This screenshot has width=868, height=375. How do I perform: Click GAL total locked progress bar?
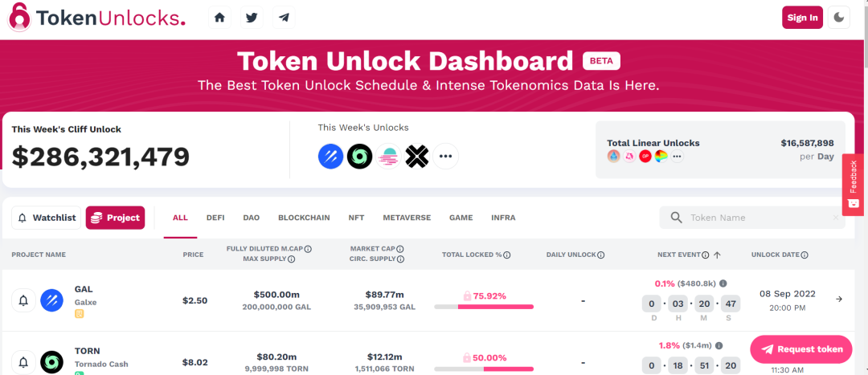coord(484,307)
